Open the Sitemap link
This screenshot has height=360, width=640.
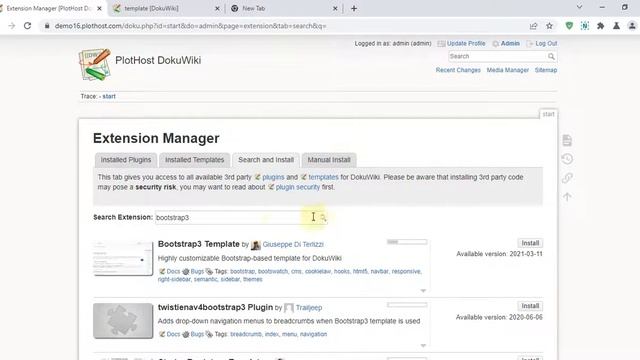point(546,70)
